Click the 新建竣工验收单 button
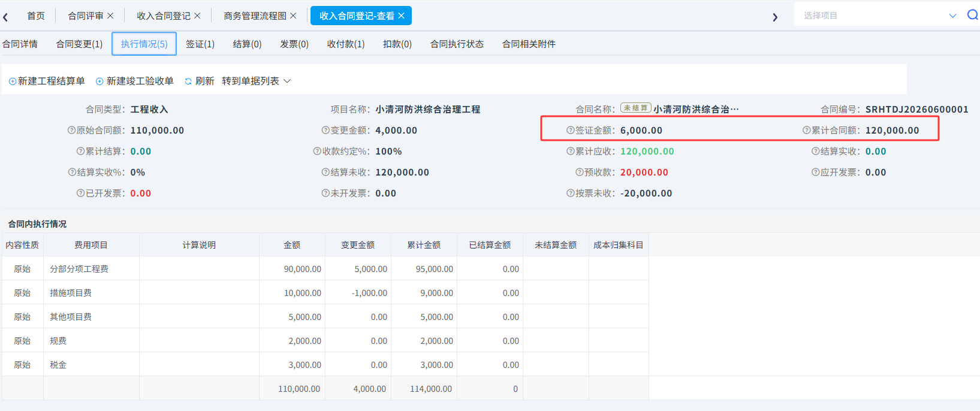 tap(135, 81)
